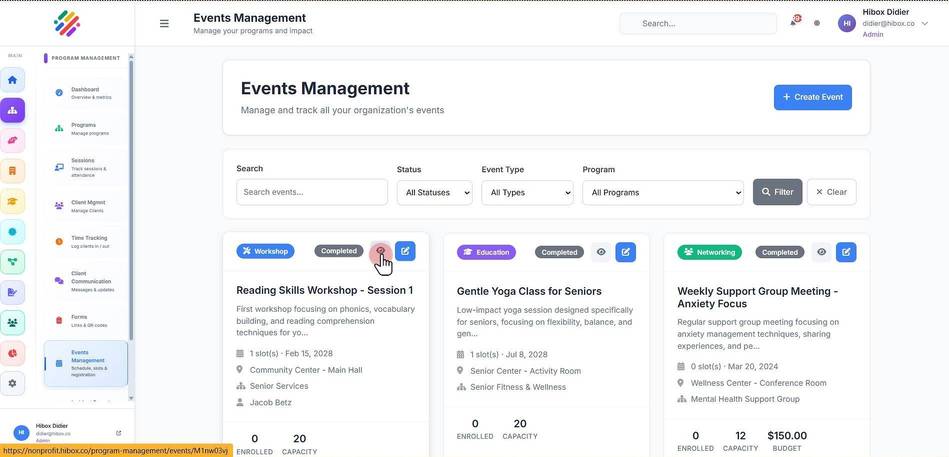This screenshot has width=949, height=457.
Task: Open the settings gear icon in rail
Action: click(12, 383)
